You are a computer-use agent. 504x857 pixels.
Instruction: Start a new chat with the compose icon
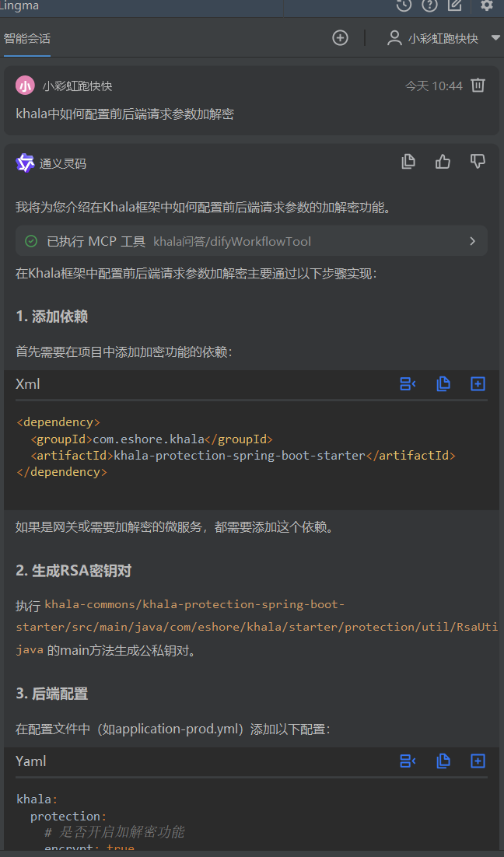click(454, 6)
